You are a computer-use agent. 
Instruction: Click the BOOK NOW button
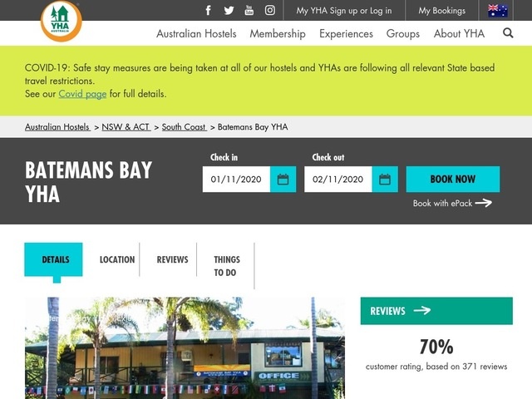point(453,180)
